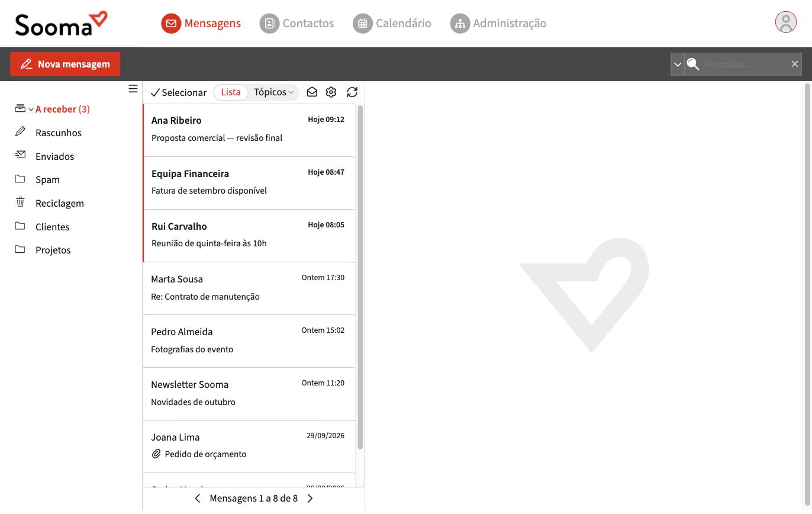Open Equipa Financeira's Fatura de setembro message
The height and width of the screenshot is (514, 812).
[x=249, y=183]
